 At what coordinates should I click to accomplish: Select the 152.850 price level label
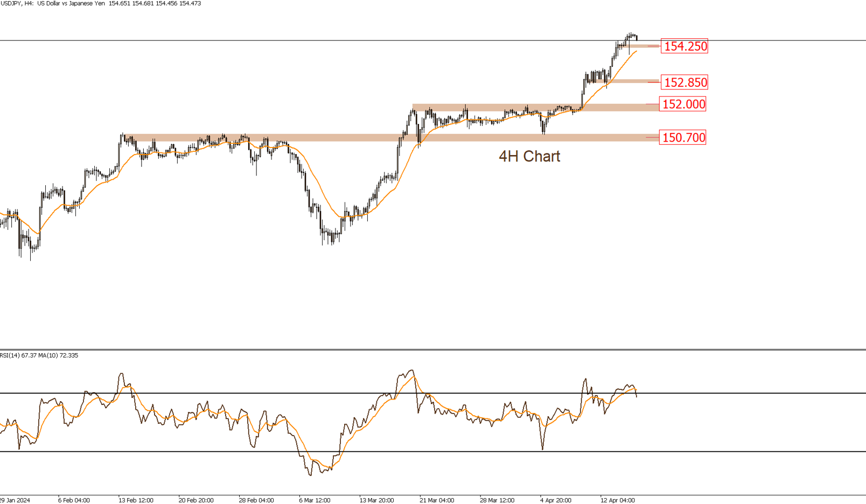(685, 82)
